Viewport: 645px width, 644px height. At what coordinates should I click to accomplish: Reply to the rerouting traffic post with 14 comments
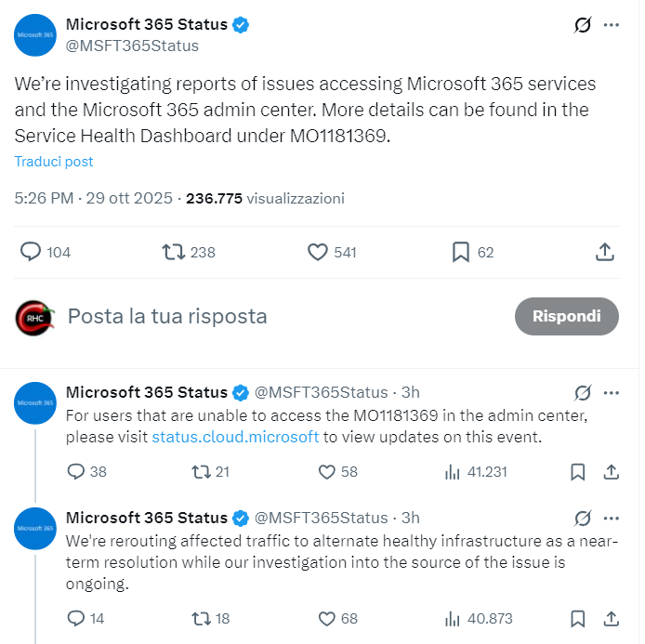point(76,618)
